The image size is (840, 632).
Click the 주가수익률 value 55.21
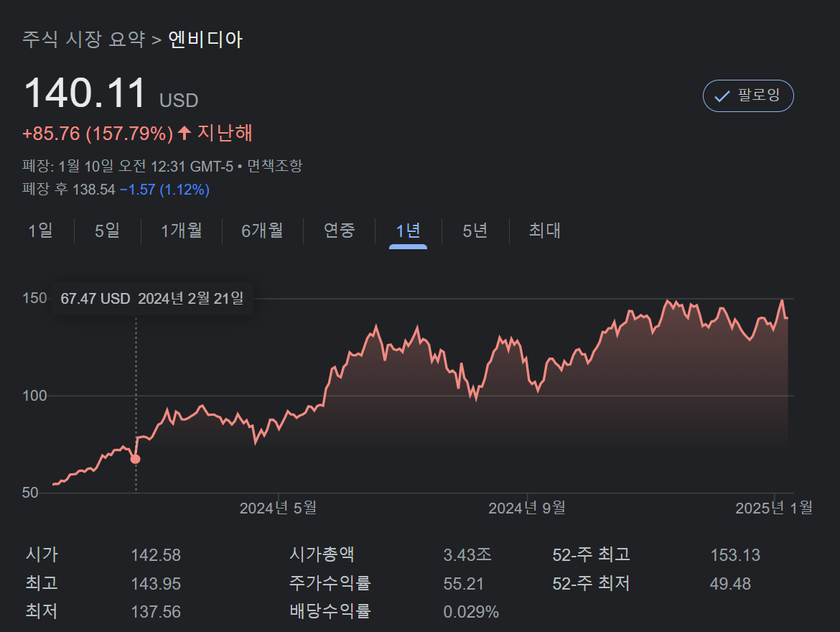pos(463,584)
